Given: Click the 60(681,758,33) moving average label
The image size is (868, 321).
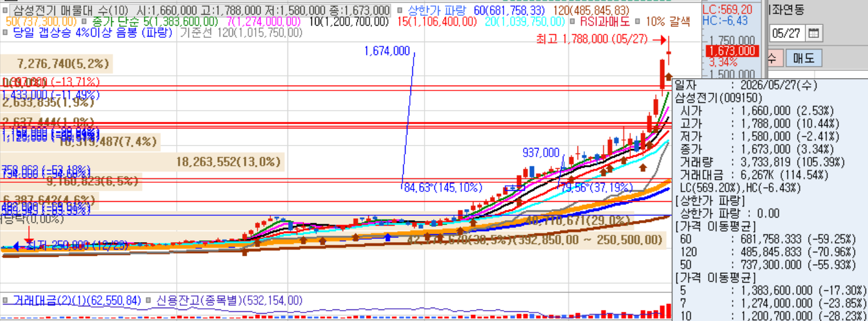Looking at the screenshot, I should (509, 10).
